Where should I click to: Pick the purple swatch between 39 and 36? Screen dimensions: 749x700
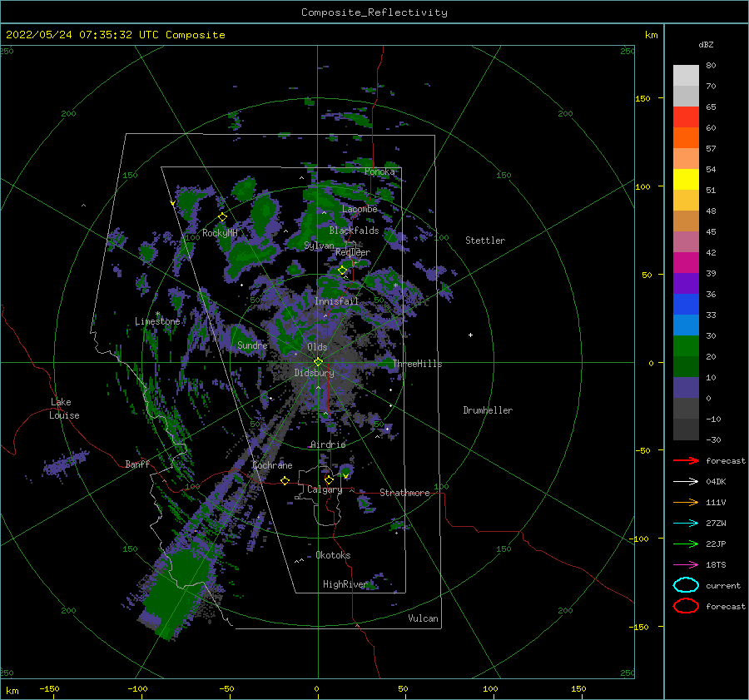[x=686, y=283]
